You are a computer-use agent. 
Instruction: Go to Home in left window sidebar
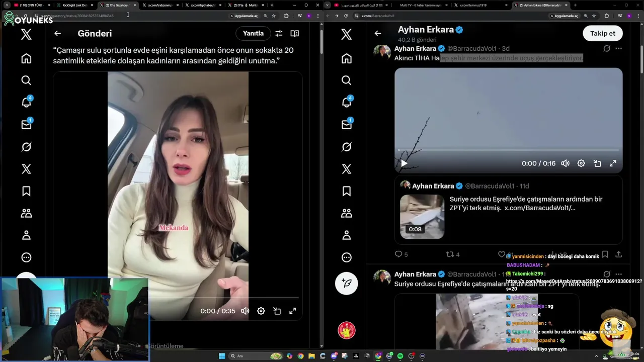click(x=26, y=58)
